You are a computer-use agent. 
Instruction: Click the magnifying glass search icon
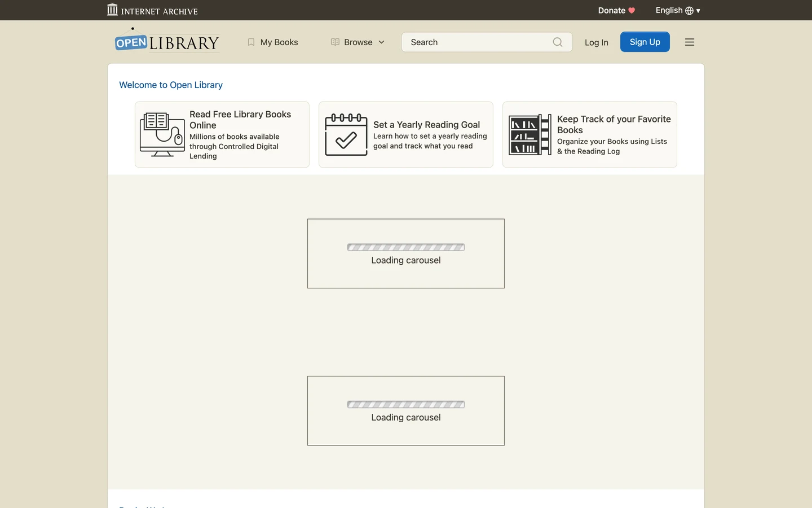pos(558,42)
